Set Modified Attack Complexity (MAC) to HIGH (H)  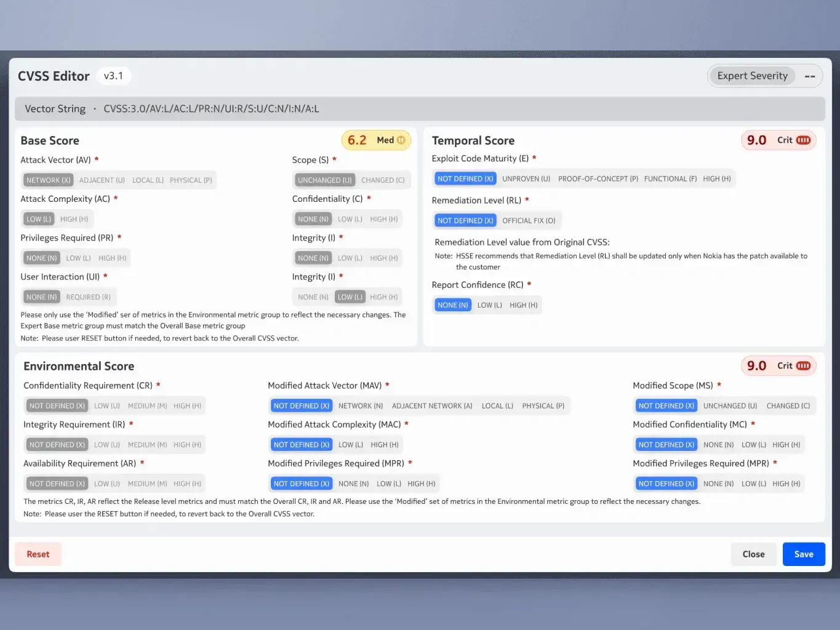pos(385,445)
